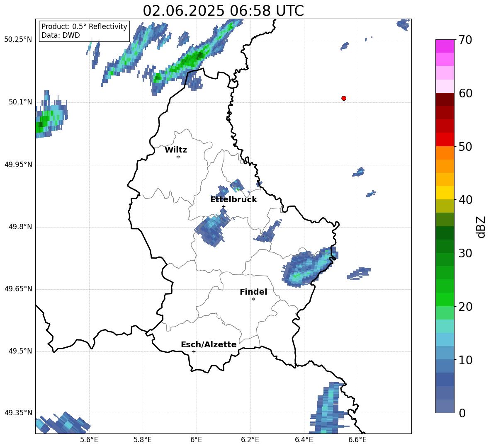The height and width of the screenshot is (448, 491).
Task: Click the 49.35°N latitude label
Action: point(18,413)
